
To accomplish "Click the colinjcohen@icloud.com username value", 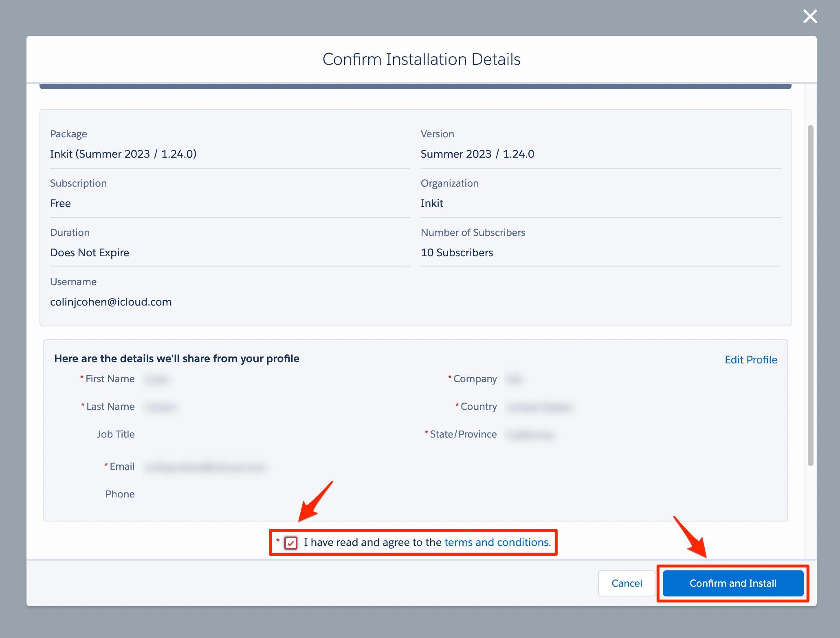I will 111,302.
